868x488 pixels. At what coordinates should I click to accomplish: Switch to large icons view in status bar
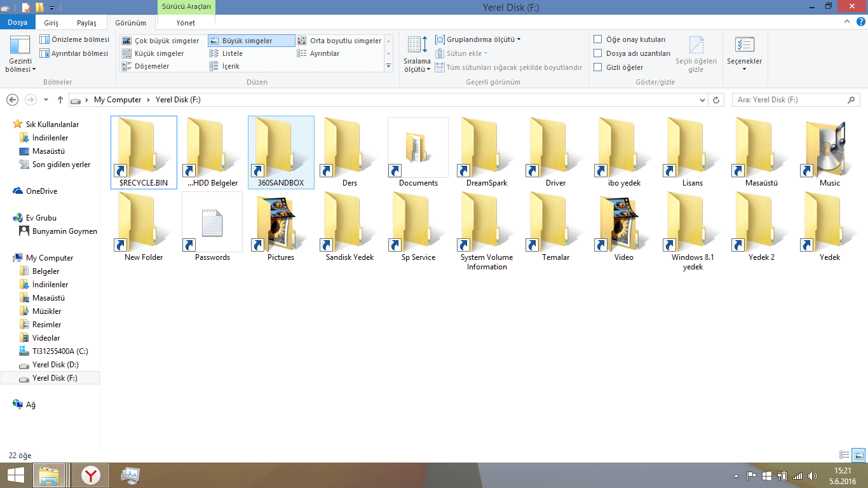pyautogui.click(x=858, y=455)
